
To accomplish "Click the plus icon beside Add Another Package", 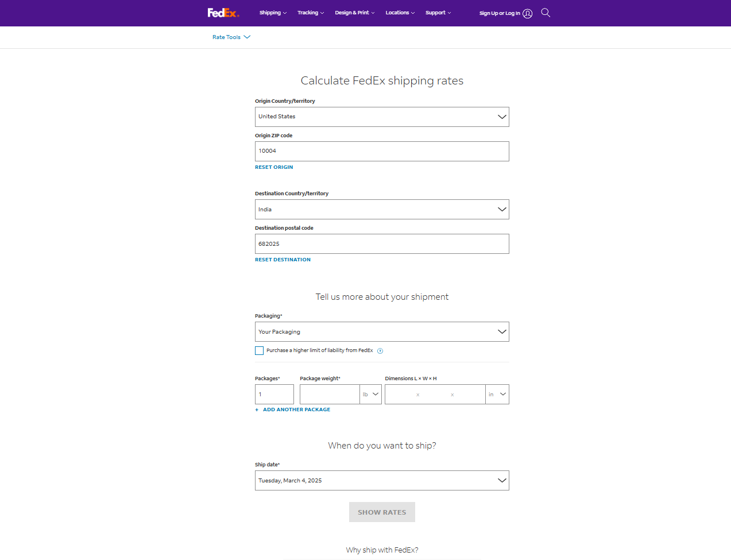I will [x=257, y=410].
